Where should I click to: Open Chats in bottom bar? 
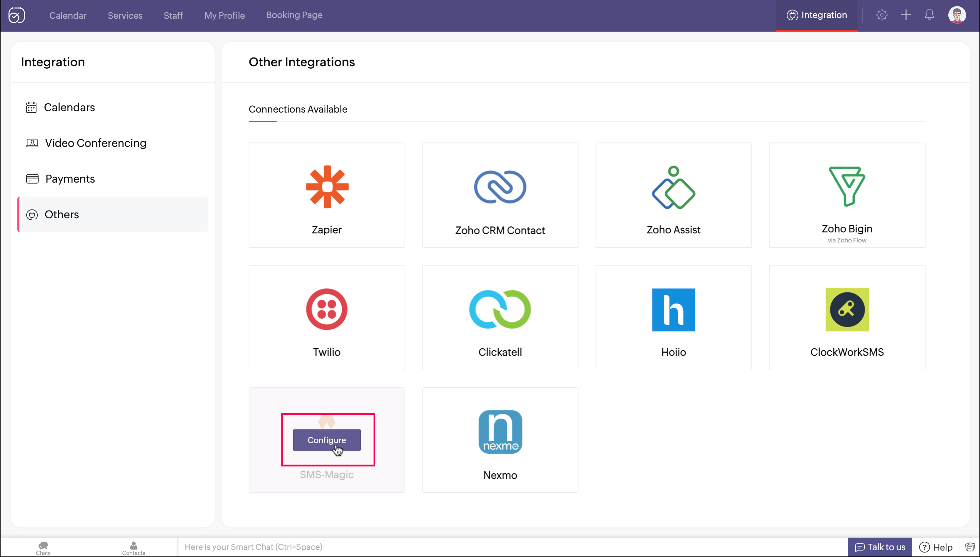point(43,548)
